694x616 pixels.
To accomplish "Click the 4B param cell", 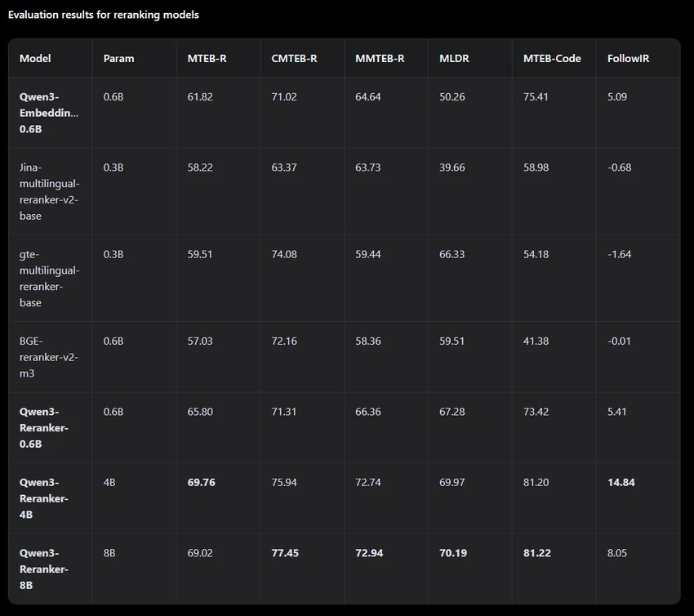I will [109, 482].
